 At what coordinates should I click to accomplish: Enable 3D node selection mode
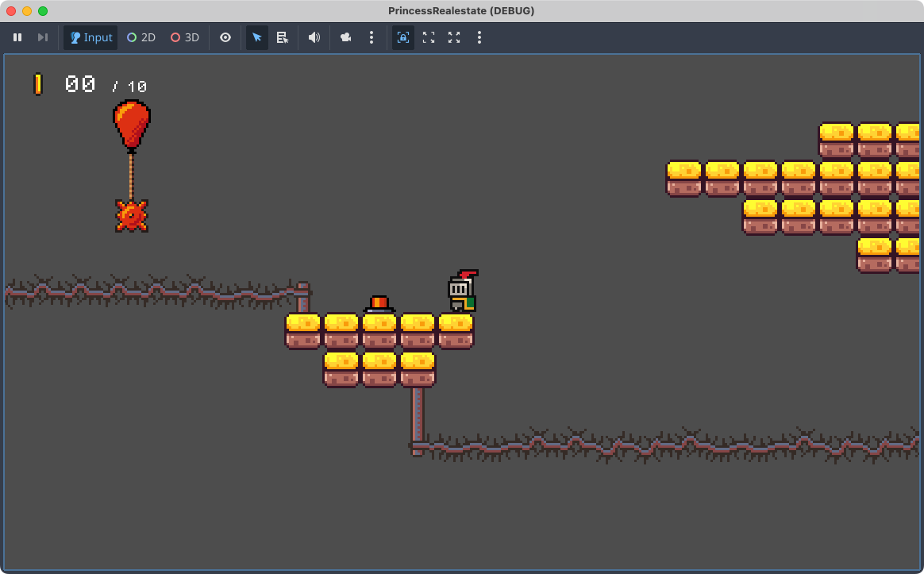[185, 37]
